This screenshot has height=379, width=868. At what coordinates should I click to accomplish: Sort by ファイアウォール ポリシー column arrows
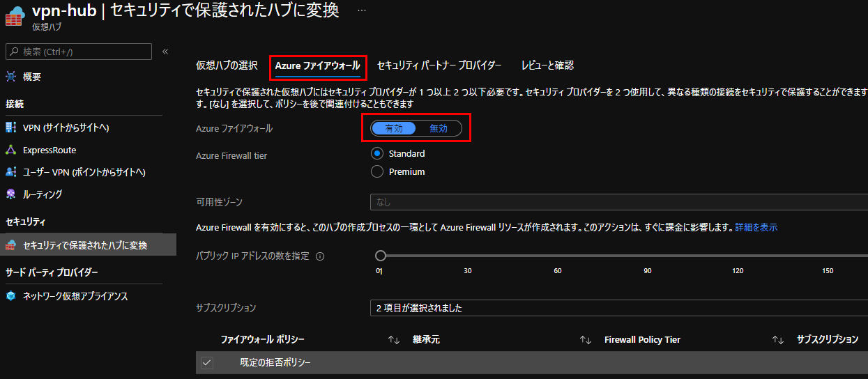point(393,340)
